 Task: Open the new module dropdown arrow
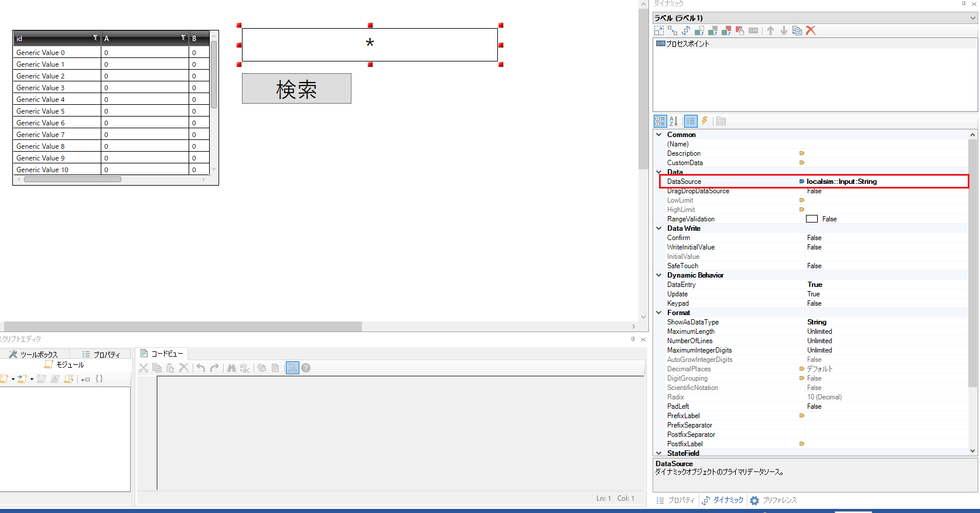click(x=13, y=379)
